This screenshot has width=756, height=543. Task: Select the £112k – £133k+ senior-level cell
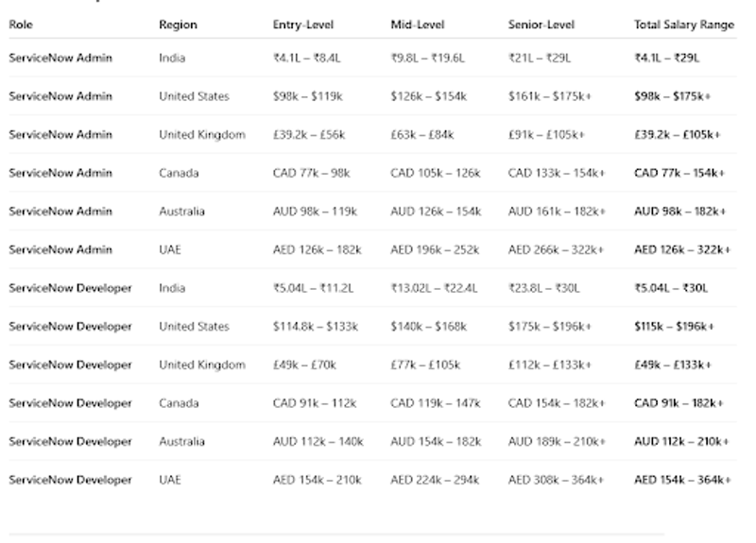[x=550, y=365]
